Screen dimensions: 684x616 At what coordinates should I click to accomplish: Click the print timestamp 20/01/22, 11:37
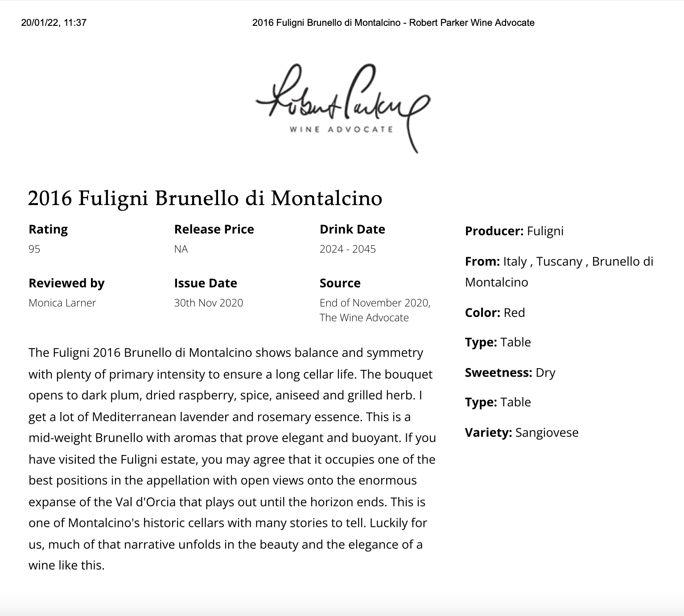pos(54,22)
